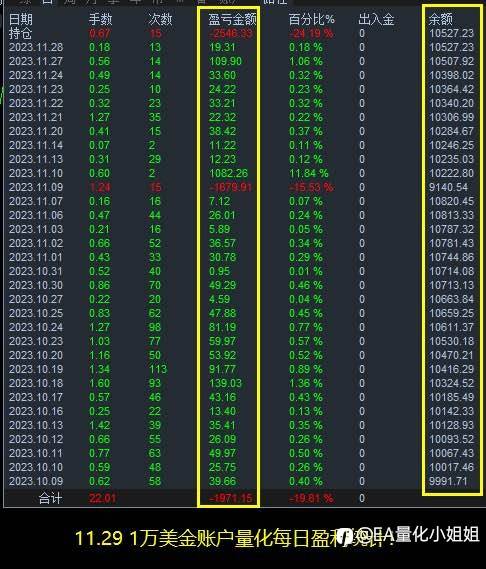Select the 2023.11.24 date row
The image size is (486, 569).
pyautogui.click(x=36, y=75)
